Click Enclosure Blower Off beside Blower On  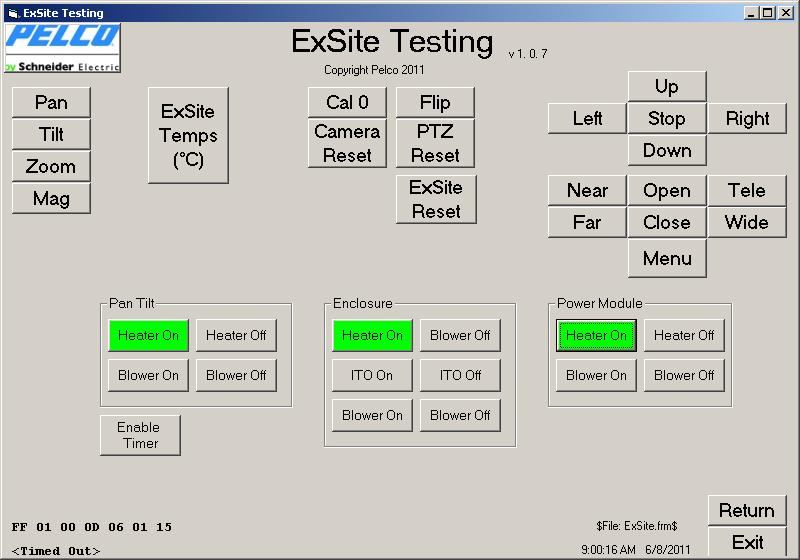point(460,415)
